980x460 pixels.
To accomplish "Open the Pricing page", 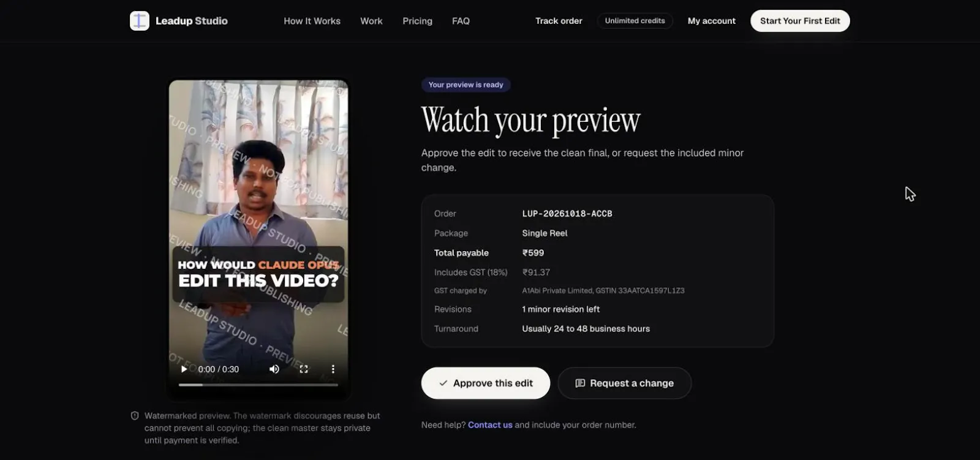I will [417, 21].
